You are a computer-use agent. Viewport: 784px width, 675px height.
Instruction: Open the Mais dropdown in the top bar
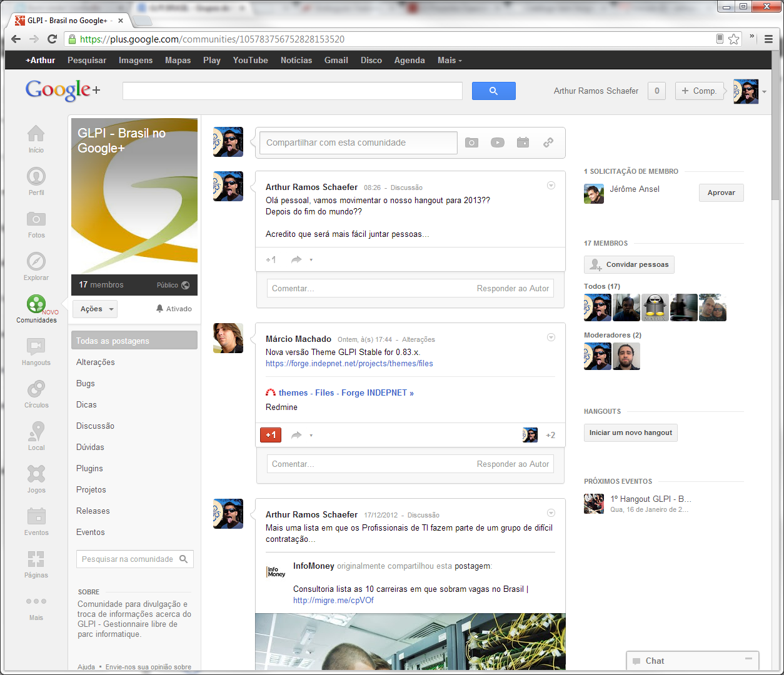[x=450, y=60]
